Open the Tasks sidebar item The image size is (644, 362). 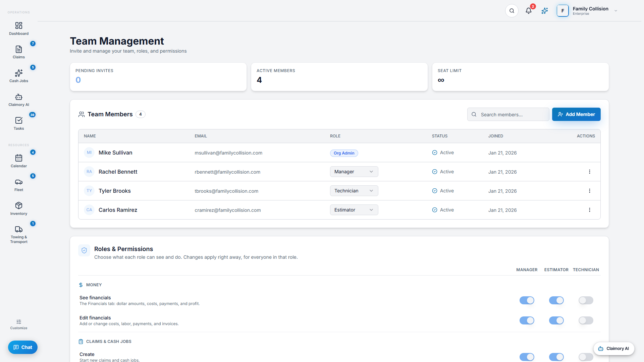(x=19, y=124)
